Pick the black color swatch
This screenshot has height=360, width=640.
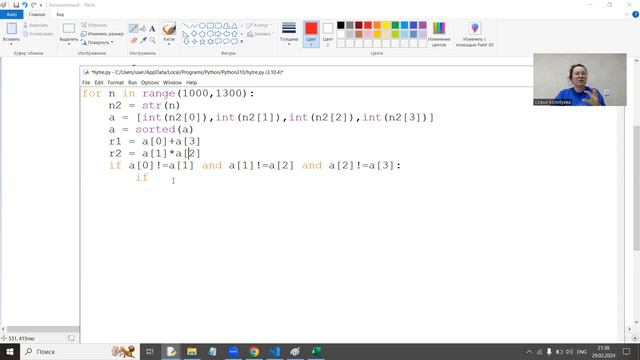point(340,25)
